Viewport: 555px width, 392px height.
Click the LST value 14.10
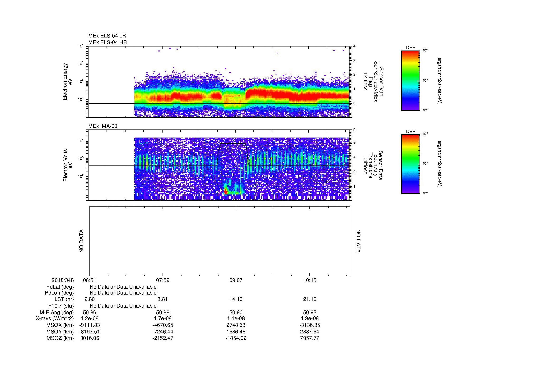[x=236, y=299]
